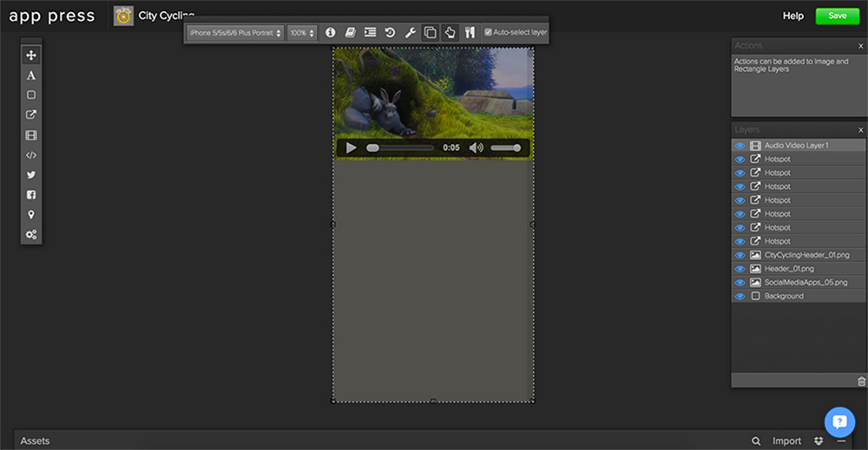Viewport: 868px width, 450px height.
Task: Select the Move tool in the left toolbar
Action: (31, 55)
